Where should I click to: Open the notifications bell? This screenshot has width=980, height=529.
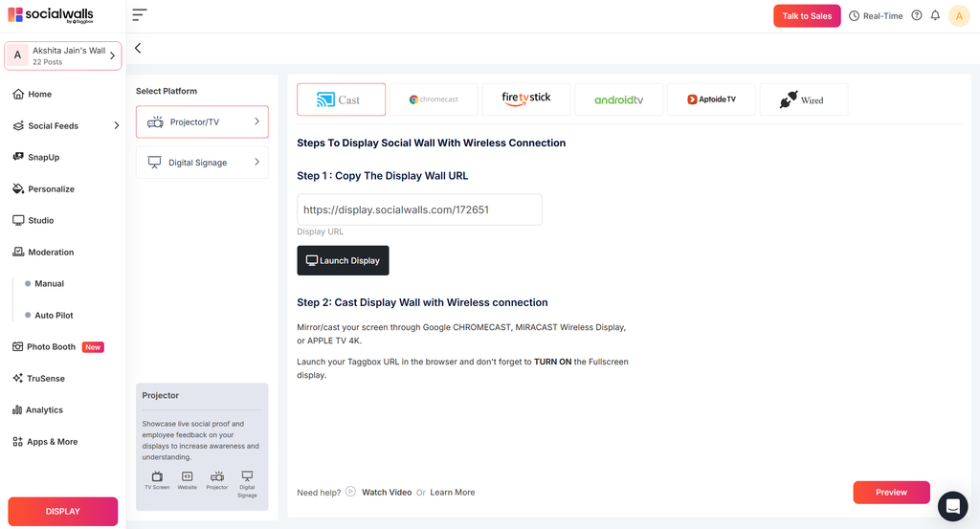935,15
